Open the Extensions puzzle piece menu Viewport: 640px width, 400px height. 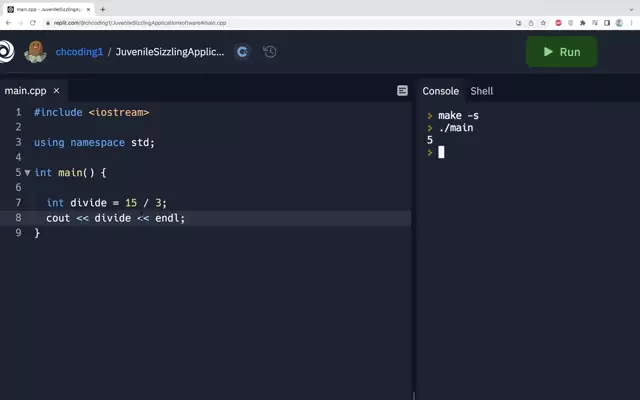click(x=583, y=23)
